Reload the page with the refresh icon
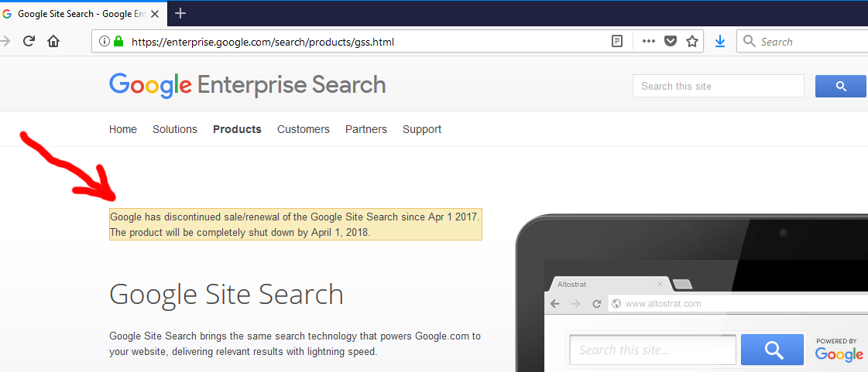The width and height of the screenshot is (868, 372). tap(29, 41)
